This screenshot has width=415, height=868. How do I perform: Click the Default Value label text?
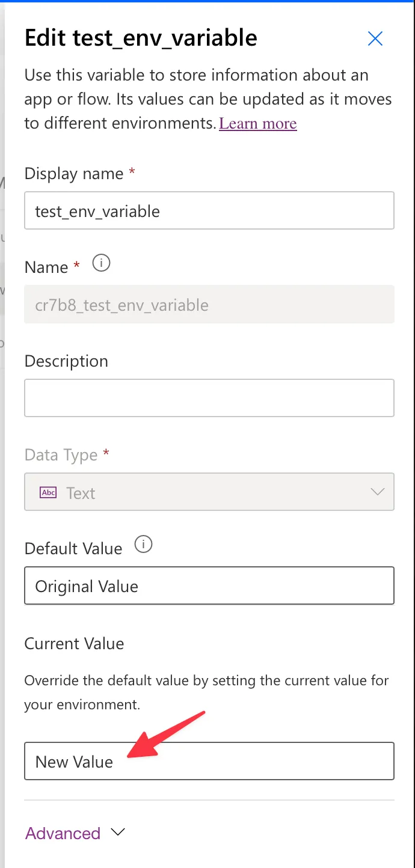[x=73, y=549]
